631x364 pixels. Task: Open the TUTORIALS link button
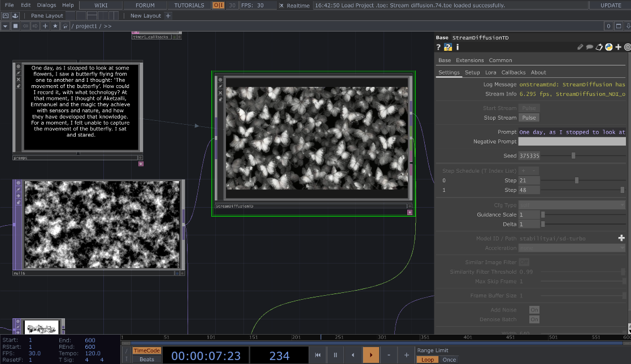click(189, 5)
